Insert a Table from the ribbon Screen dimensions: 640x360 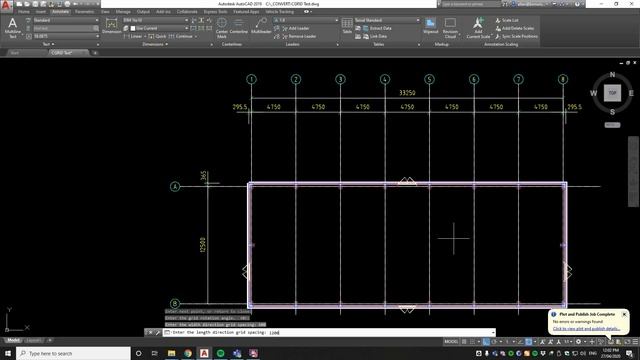click(x=347, y=26)
